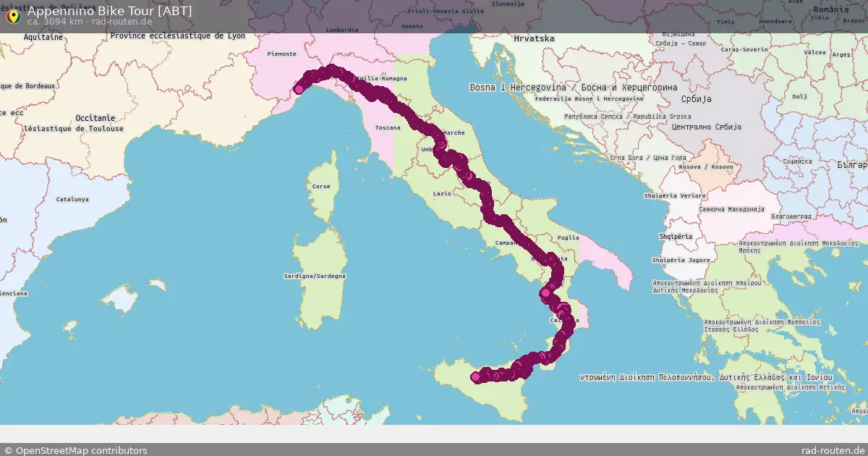Click the 'Veneto' map label
The image size is (868, 456).
coord(412,26)
